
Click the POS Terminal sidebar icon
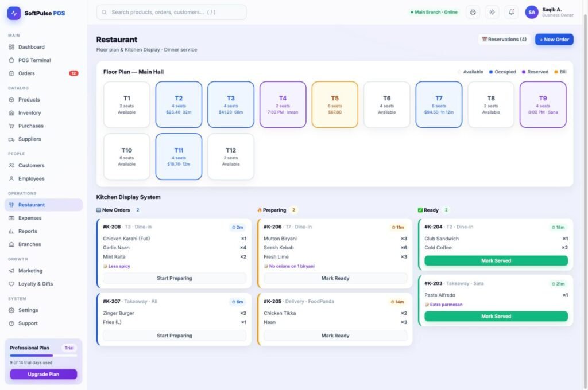pos(11,60)
